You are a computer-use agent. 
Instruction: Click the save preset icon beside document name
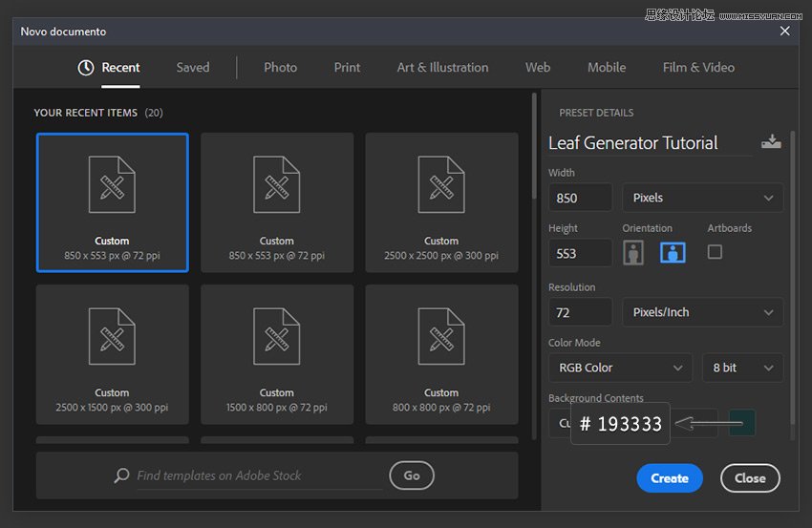coord(770,142)
